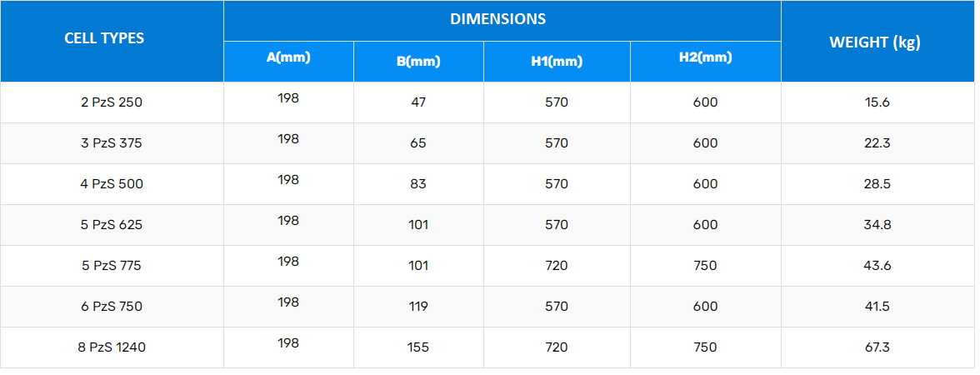Select the 2 PzS 250 cell
Viewport: 980px width, 375px height.
pos(112,102)
